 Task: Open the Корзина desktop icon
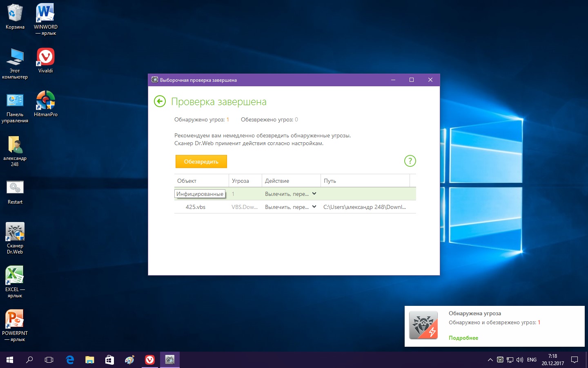[x=15, y=17]
